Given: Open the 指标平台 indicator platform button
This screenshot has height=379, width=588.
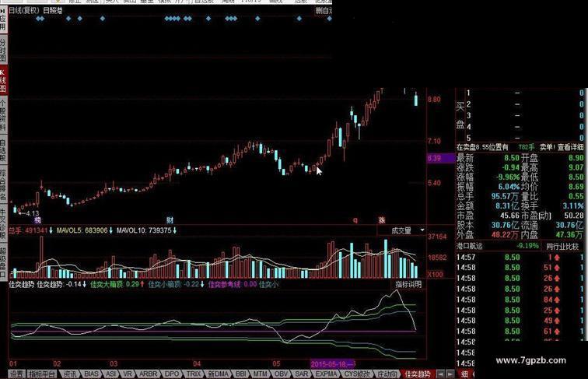Looking at the screenshot, I should (x=42, y=374).
